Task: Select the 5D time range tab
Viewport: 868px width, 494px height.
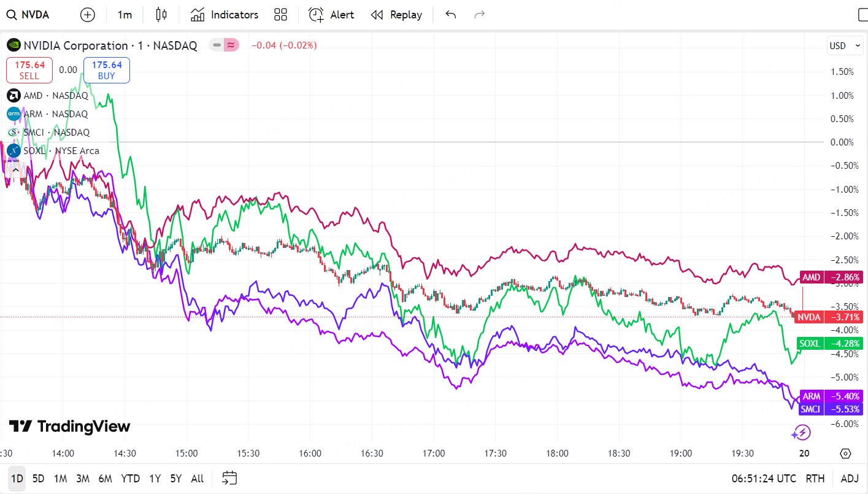Action: click(x=38, y=479)
